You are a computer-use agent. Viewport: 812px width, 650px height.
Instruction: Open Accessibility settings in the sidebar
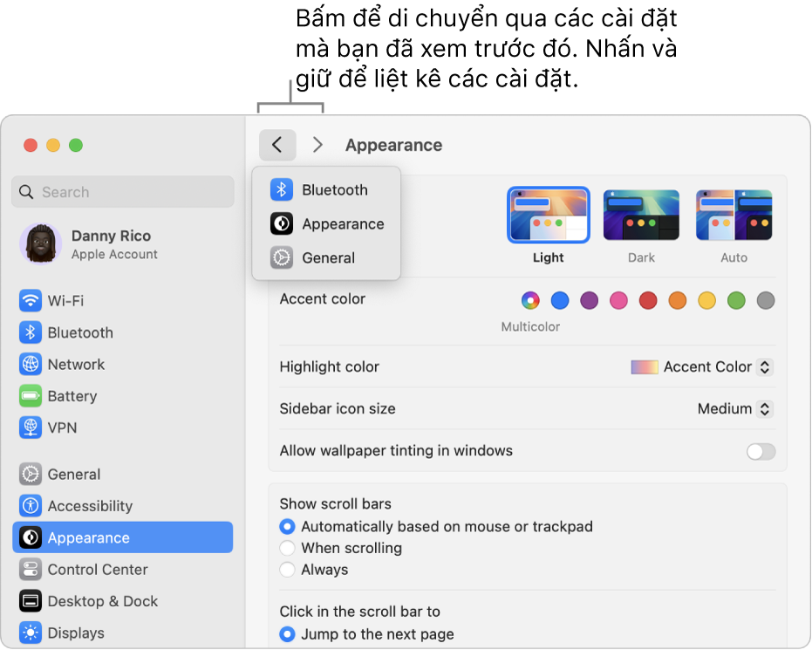[x=123, y=505]
